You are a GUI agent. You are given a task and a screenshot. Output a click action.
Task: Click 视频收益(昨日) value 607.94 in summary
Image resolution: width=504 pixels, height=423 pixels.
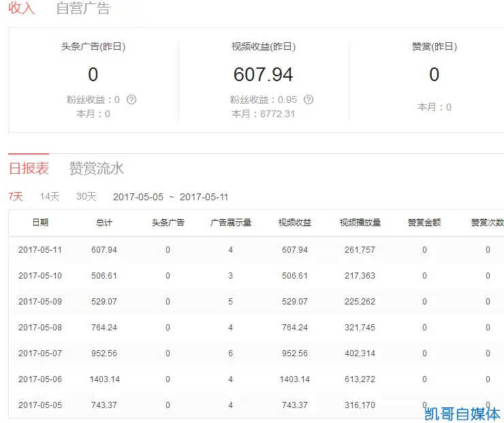tap(264, 74)
